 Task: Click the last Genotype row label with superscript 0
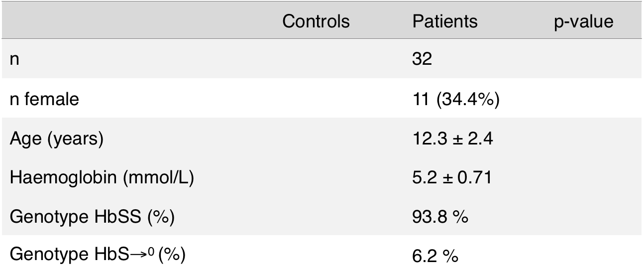(x=97, y=256)
